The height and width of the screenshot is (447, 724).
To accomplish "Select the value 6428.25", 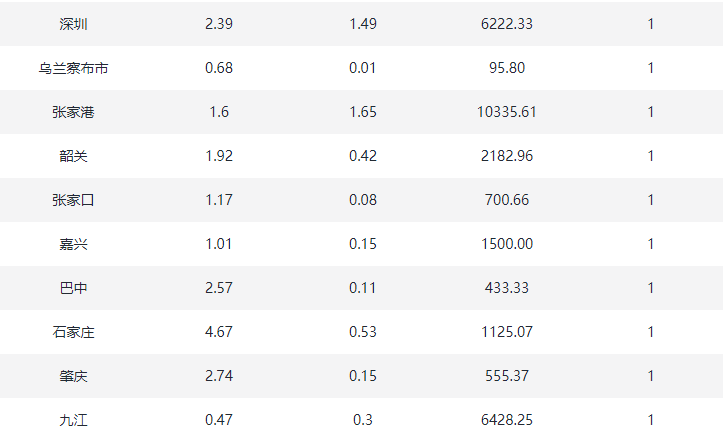I will tap(507, 420).
